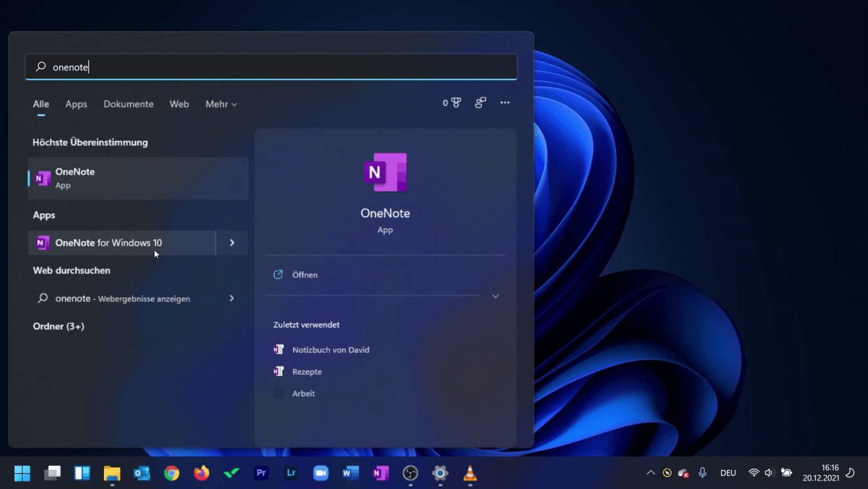Expand OneNote for Windows 10 result options
The width and height of the screenshot is (868, 489).
231,243
